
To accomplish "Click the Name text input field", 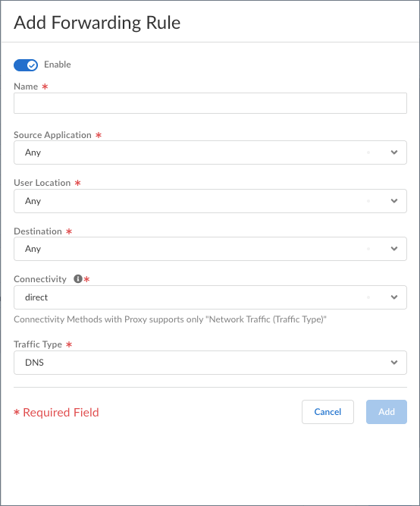I will click(x=210, y=103).
